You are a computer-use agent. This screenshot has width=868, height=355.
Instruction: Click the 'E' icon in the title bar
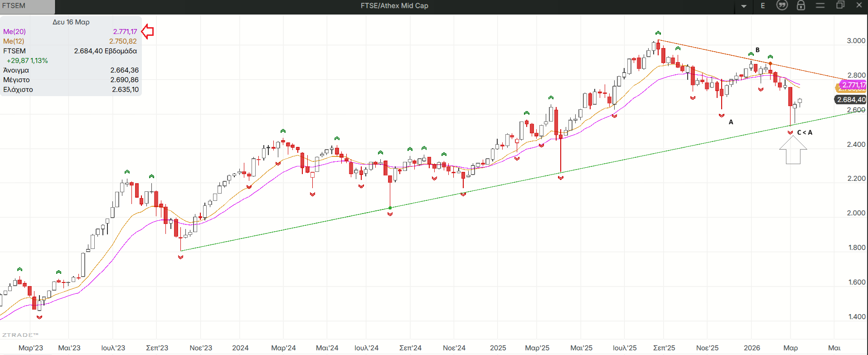[x=763, y=6]
